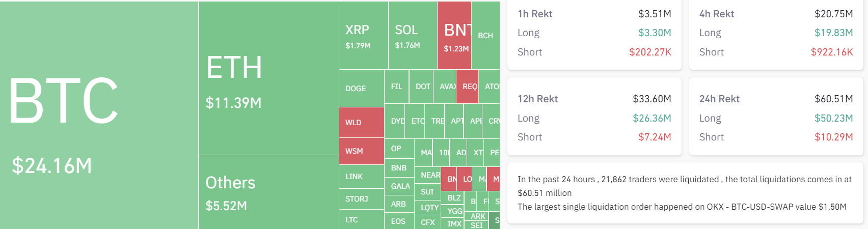The height and width of the screenshot is (229, 868).
Task: Select the BCH tile
Action: pos(485,36)
